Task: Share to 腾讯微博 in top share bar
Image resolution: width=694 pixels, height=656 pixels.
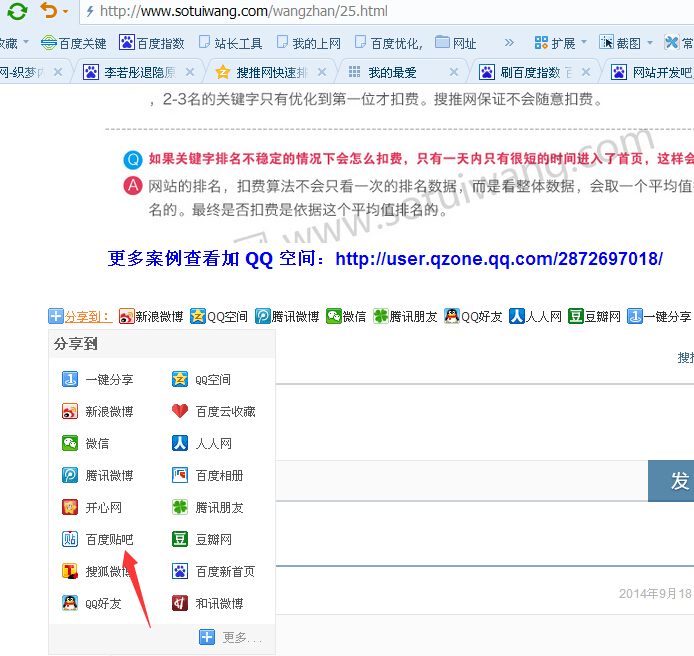Action: click(287, 316)
